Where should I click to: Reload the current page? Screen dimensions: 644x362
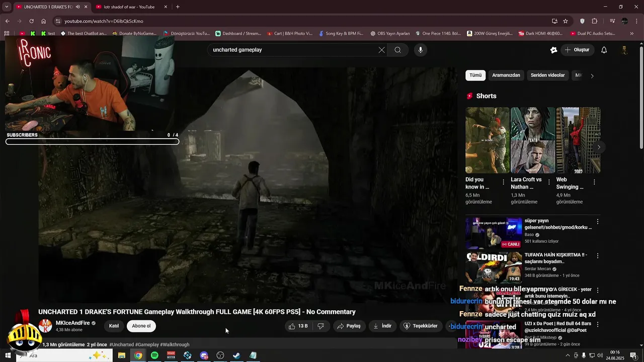pyautogui.click(x=31, y=21)
